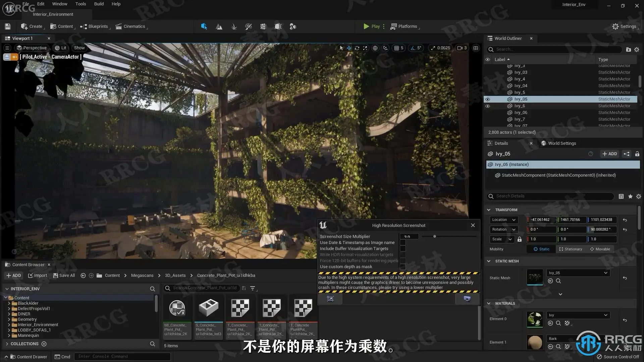
Task: Open the Build menu
Action: click(x=99, y=4)
